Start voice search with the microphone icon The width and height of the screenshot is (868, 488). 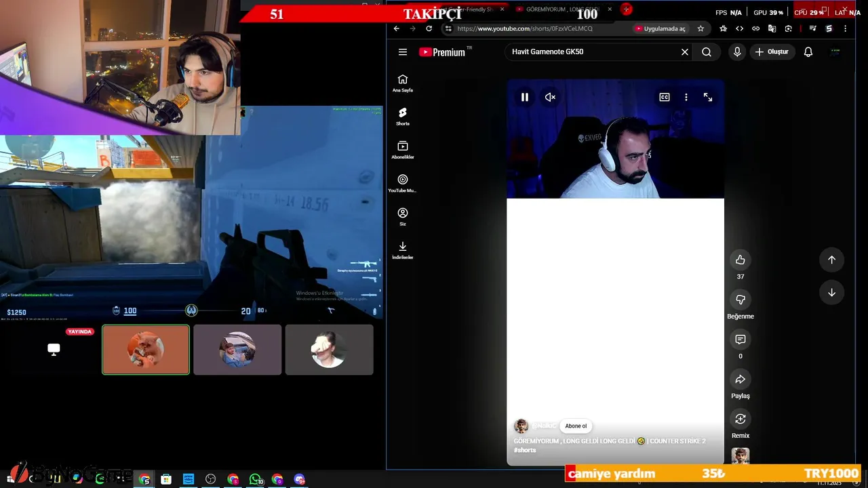click(737, 52)
